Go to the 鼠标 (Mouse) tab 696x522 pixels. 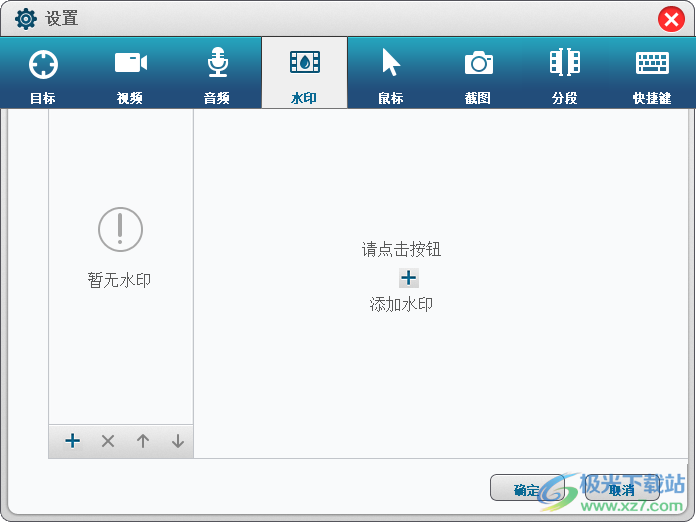click(x=391, y=73)
